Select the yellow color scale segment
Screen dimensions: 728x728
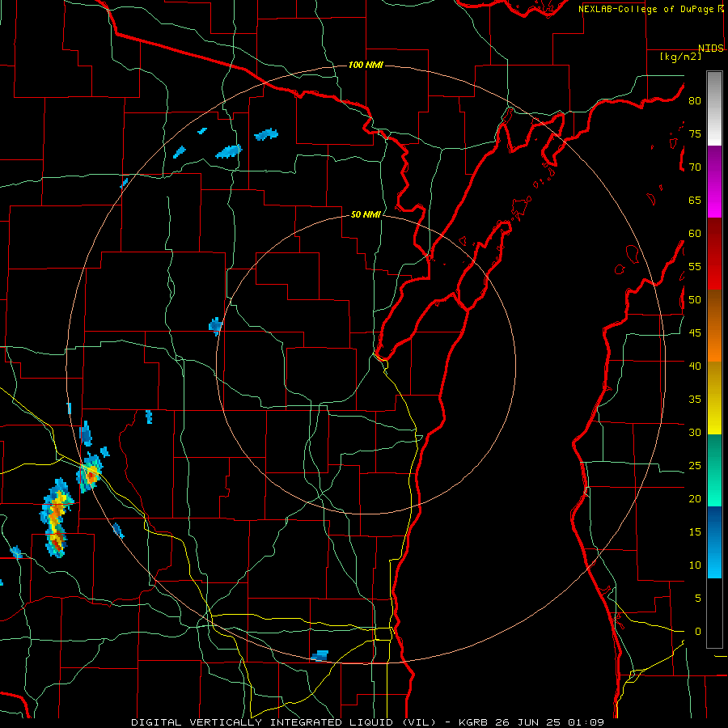click(714, 398)
